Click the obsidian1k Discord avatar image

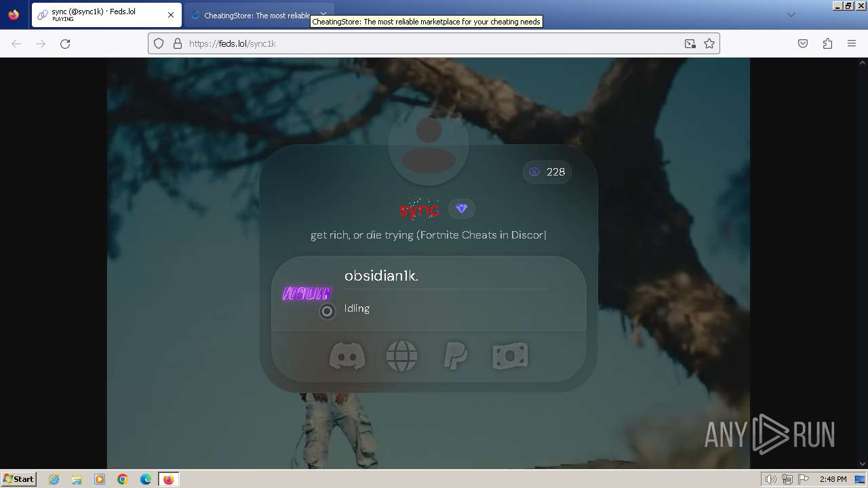[x=307, y=293]
